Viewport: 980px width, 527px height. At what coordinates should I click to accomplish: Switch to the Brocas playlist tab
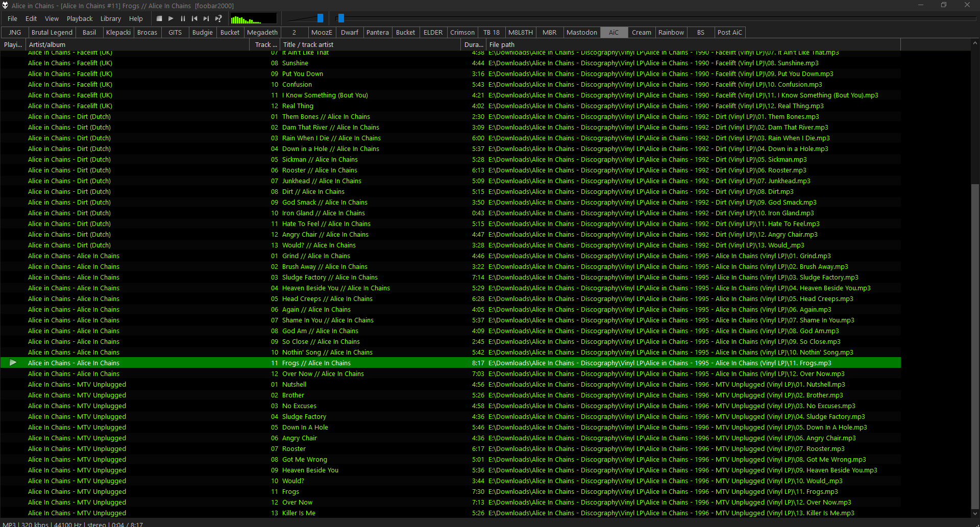(x=148, y=33)
